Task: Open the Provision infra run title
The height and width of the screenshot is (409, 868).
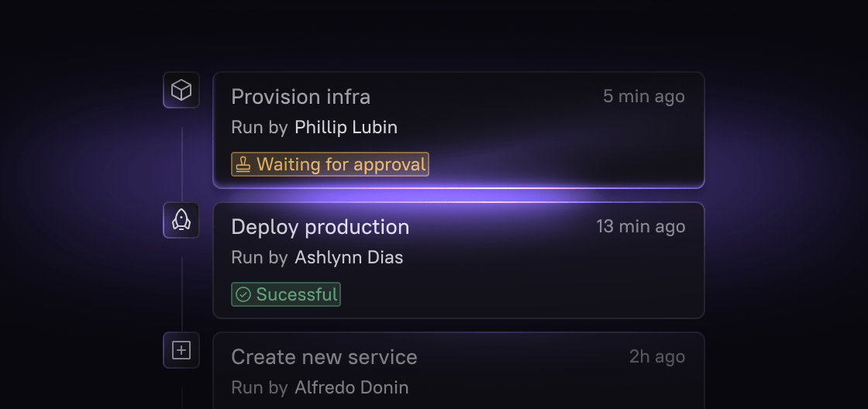Action: tap(301, 97)
